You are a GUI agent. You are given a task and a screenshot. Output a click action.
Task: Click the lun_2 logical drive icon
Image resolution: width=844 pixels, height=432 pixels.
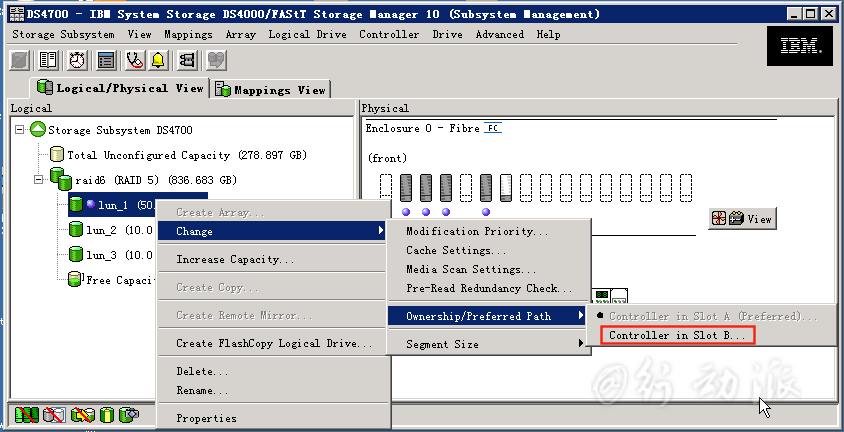click(76, 230)
